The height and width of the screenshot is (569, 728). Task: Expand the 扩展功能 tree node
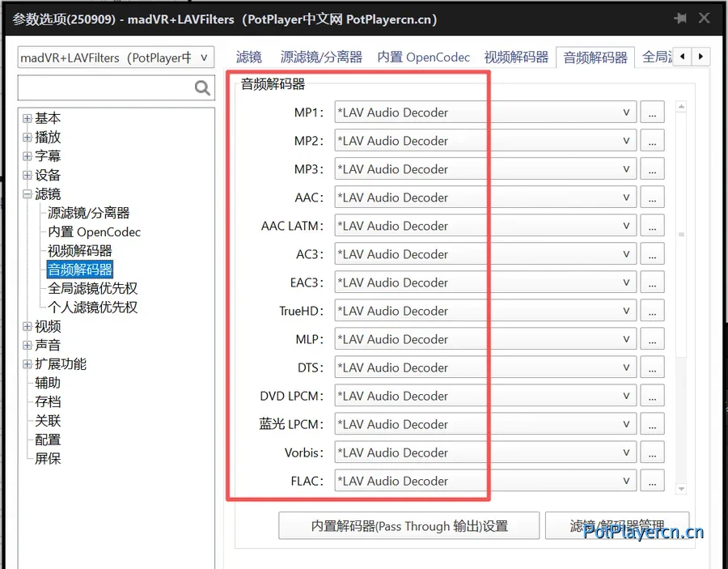point(27,363)
